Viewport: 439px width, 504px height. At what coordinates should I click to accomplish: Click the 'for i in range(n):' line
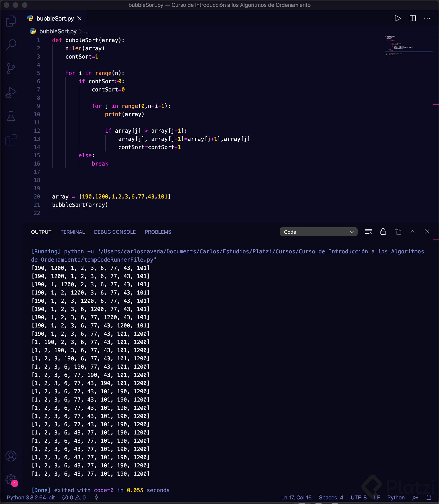click(x=95, y=73)
